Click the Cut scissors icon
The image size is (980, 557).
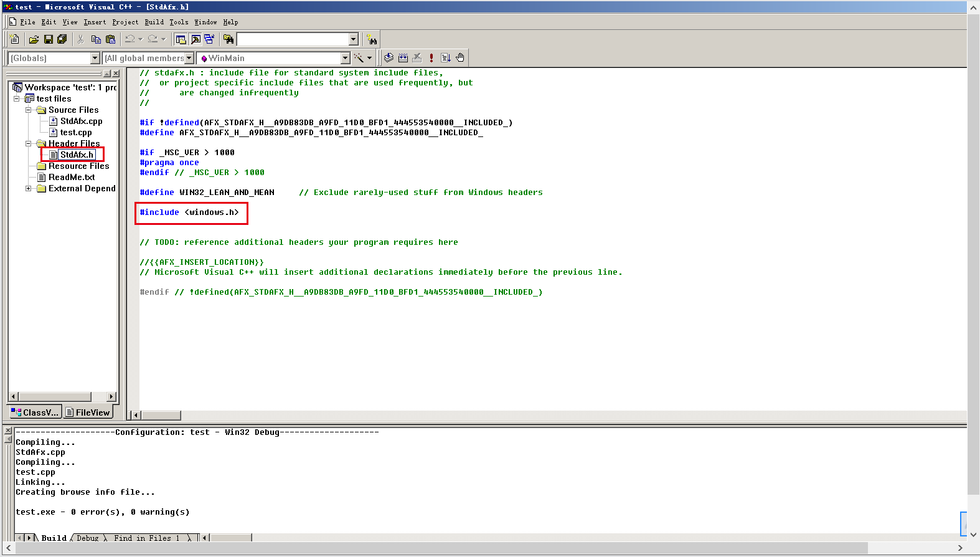(x=81, y=39)
